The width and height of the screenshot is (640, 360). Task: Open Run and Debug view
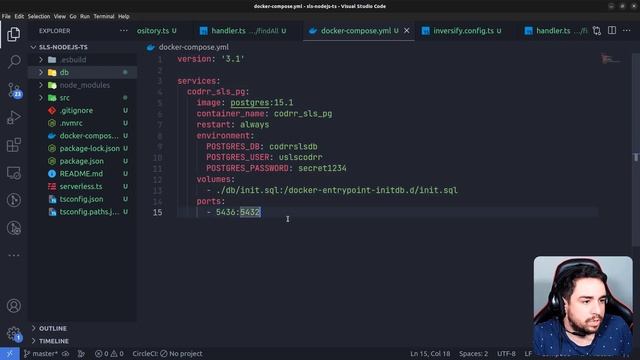[13, 118]
